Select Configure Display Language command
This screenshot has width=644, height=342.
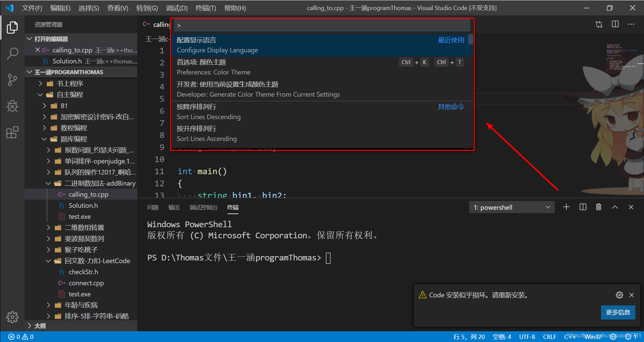(x=322, y=45)
